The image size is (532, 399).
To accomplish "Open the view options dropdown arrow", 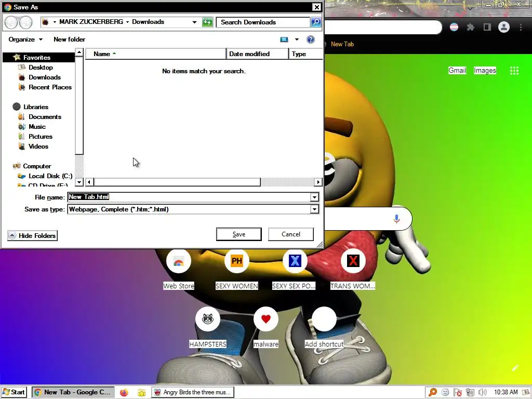I will 297,39.
